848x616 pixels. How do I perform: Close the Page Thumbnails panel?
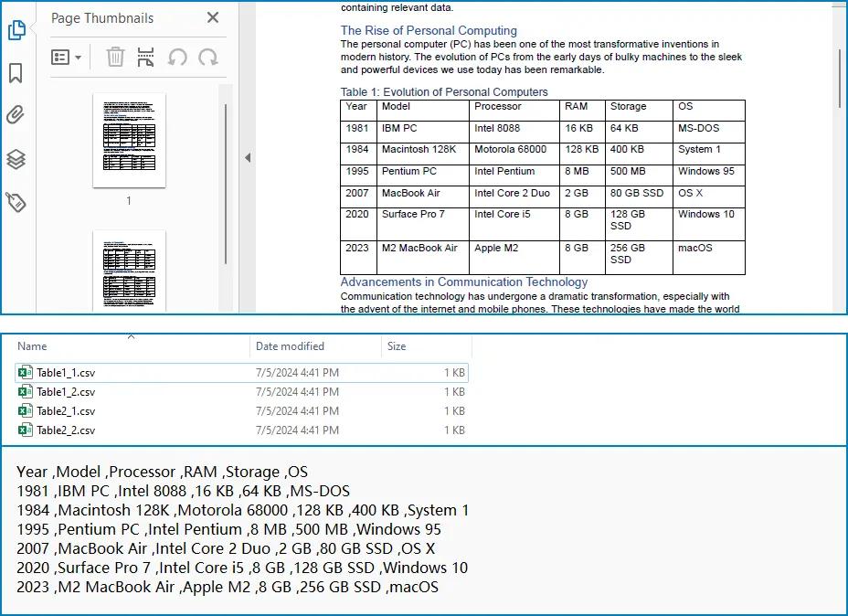coord(213,17)
